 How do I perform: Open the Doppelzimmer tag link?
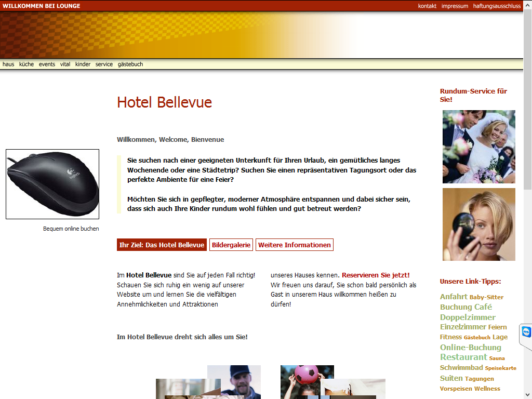click(468, 317)
